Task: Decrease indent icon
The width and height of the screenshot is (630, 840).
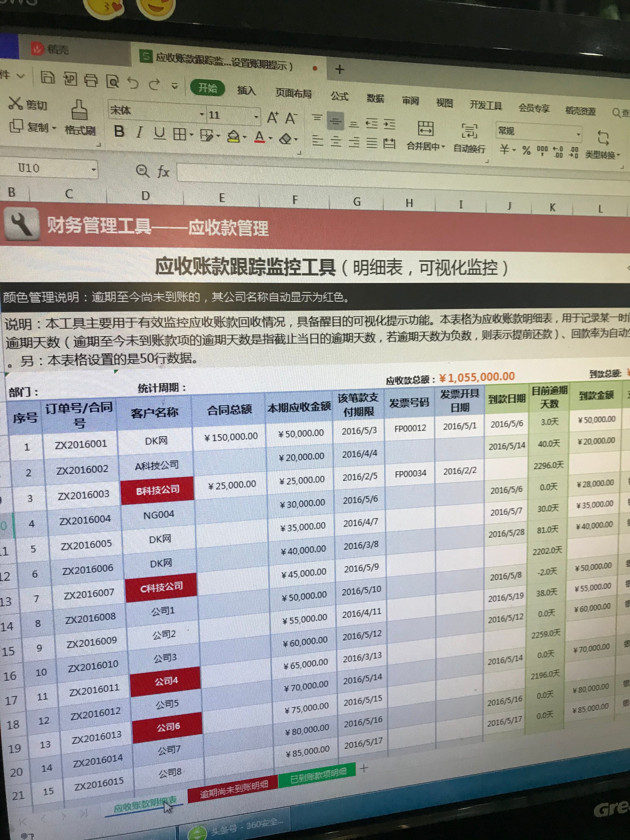Action: pos(372,123)
